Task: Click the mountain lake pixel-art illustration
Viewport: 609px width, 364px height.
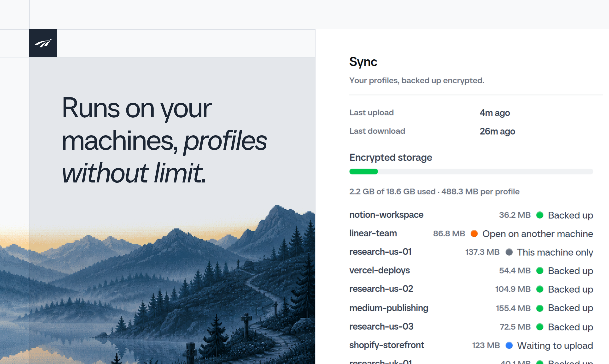Action: click(158, 284)
